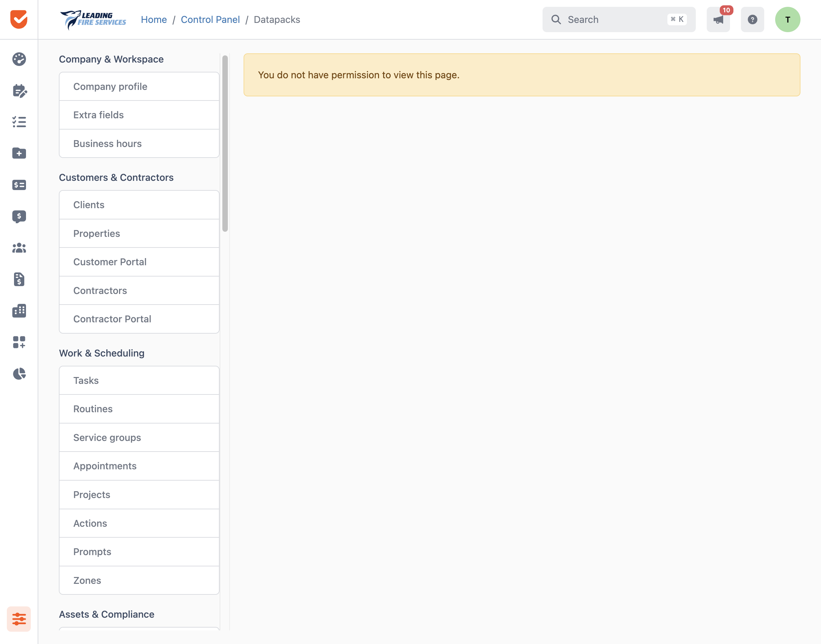Click the dollar speech bubble icon in sidebar
The image size is (821, 644).
19,216
